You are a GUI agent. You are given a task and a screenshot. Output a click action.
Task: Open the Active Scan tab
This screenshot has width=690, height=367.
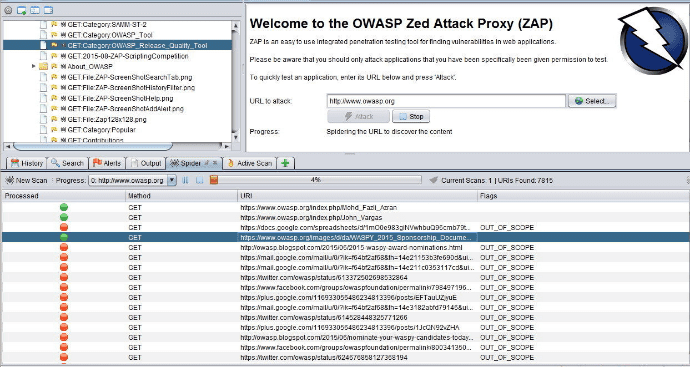250,163
